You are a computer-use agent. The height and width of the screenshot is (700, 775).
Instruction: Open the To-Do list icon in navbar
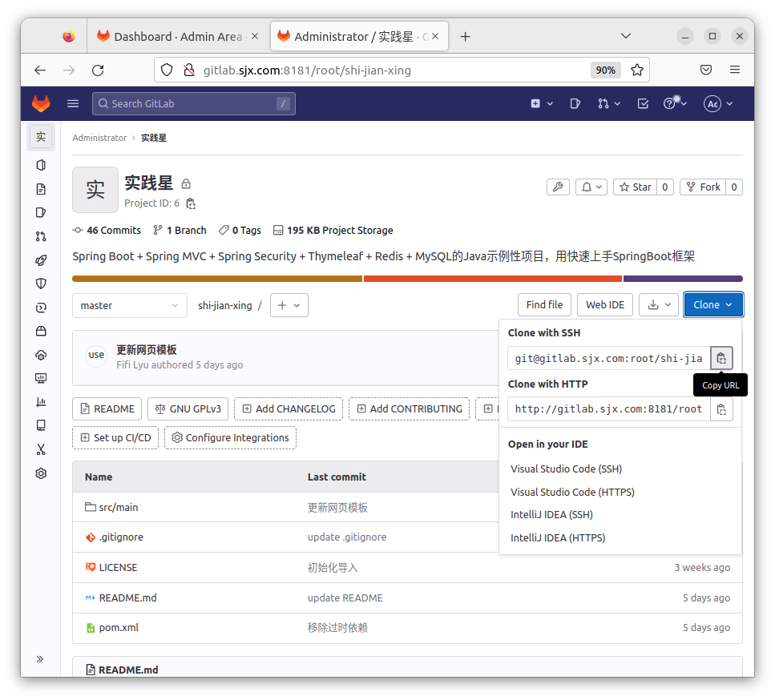tap(643, 103)
